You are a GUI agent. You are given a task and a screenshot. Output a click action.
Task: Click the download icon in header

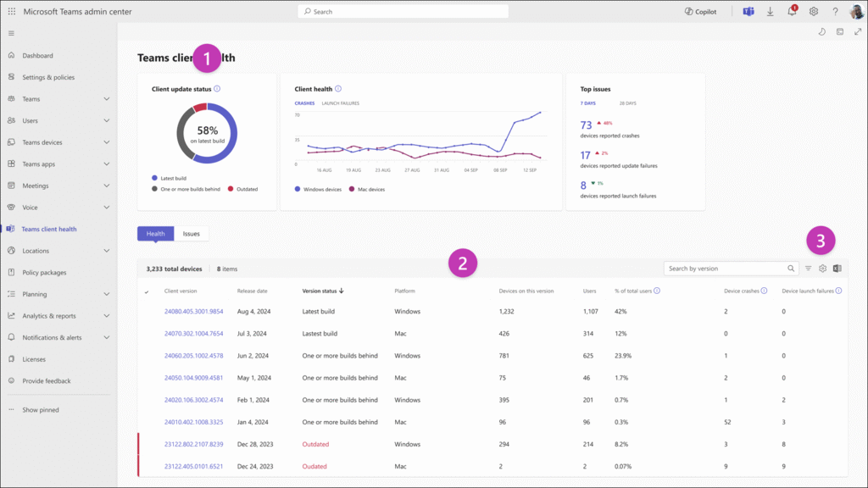point(770,11)
